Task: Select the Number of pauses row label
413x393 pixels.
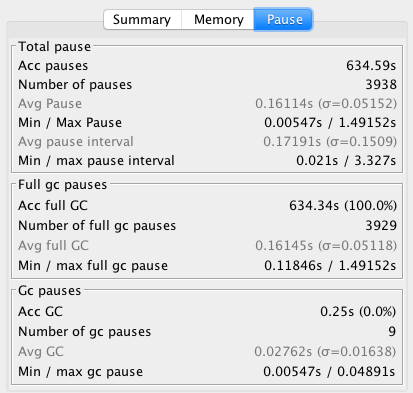Action: (x=75, y=85)
